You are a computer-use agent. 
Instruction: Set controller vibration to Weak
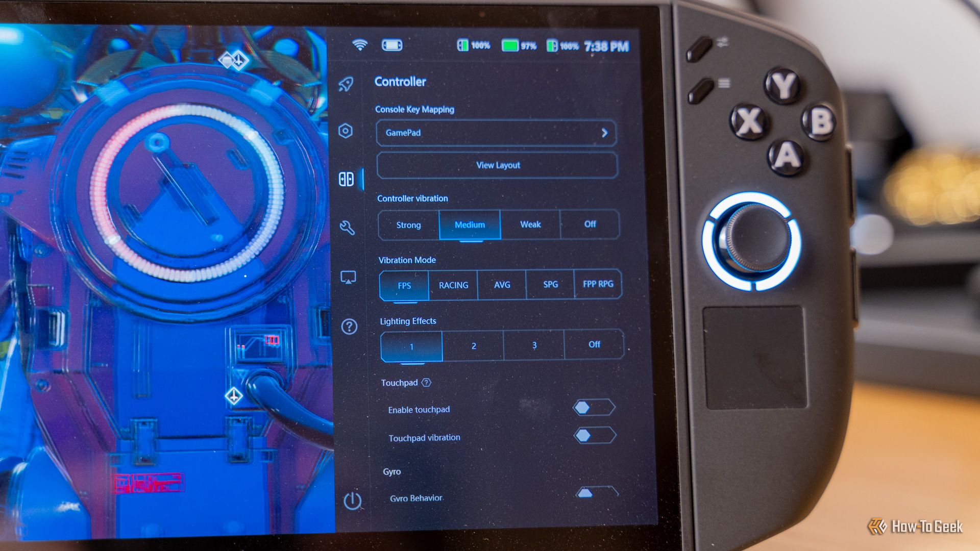530,224
